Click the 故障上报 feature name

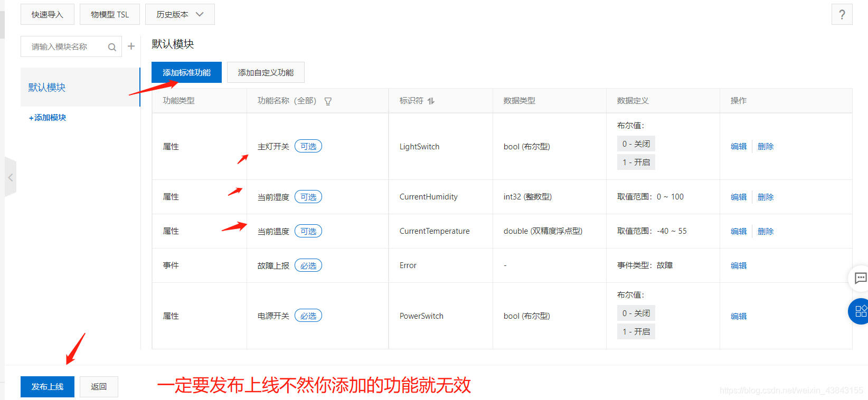(273, 265)
